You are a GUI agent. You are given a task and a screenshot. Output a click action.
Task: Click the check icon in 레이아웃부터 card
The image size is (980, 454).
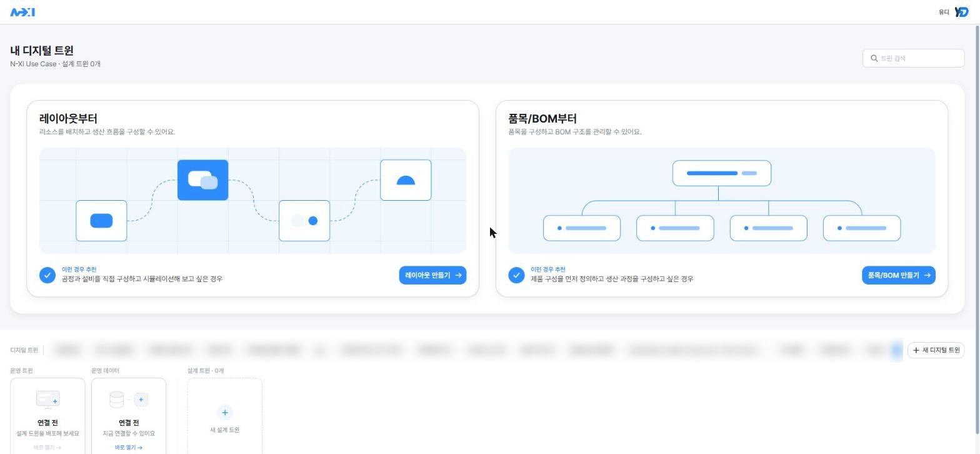(47, 275)
